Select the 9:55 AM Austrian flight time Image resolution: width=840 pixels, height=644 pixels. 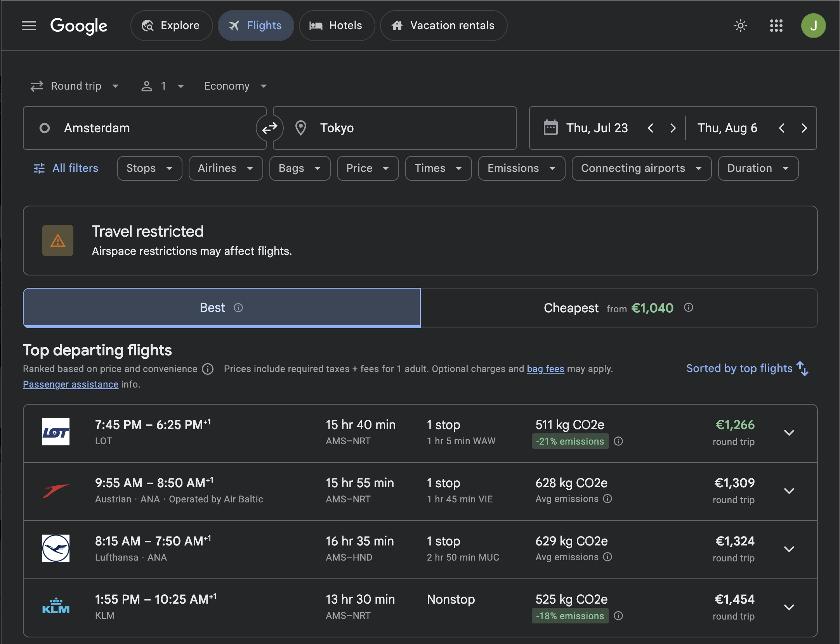(x=154, y=483)
